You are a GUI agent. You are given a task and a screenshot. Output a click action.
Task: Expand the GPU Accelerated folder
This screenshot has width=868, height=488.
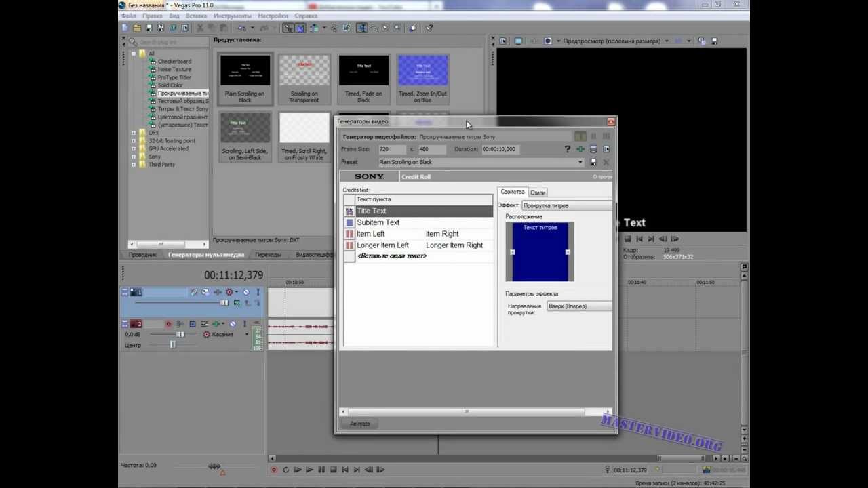point(134,148)
